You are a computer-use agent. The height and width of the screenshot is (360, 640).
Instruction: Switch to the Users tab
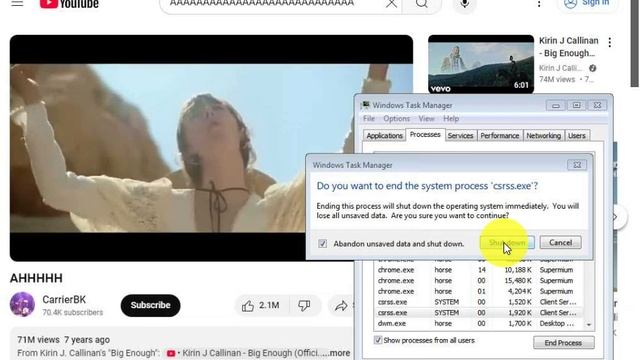point(576,136)
